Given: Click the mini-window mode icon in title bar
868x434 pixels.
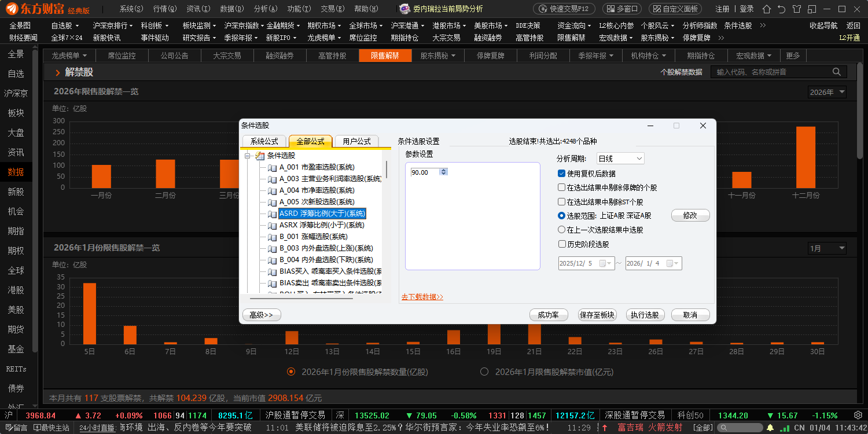Looking at the screenshot, I should 813,9.
